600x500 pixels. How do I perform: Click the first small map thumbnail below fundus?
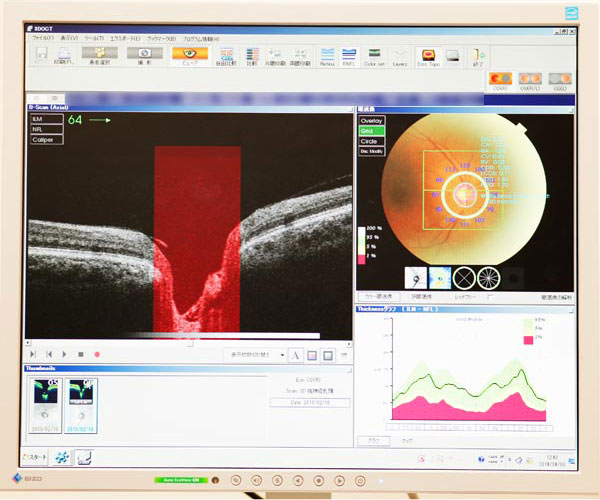(416, 278)
